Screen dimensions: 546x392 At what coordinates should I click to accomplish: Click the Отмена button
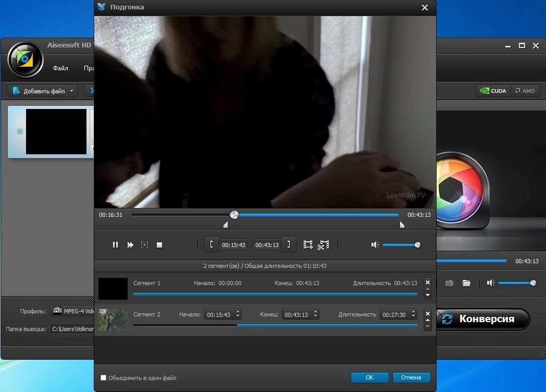(x=411, y=377)
